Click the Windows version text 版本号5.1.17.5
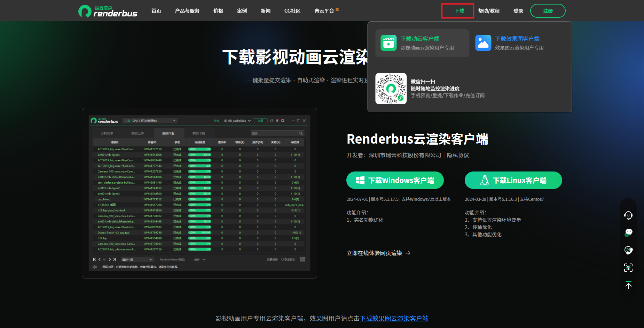 (x=385, y=199)
